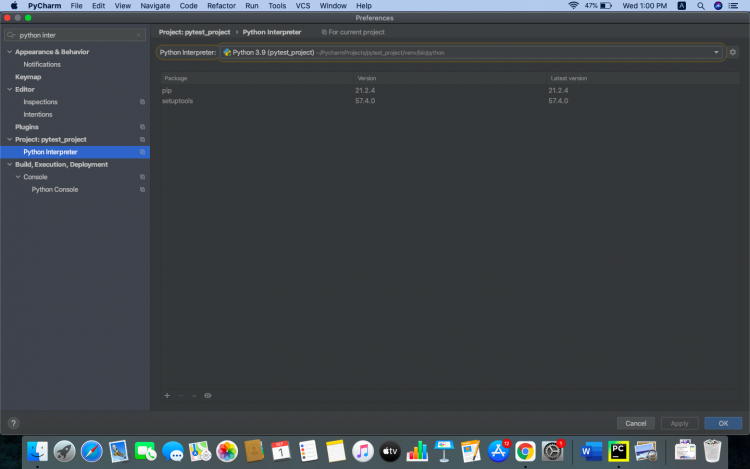
Task: Open Pages from the dock
Action: click(x=471, y=451)
